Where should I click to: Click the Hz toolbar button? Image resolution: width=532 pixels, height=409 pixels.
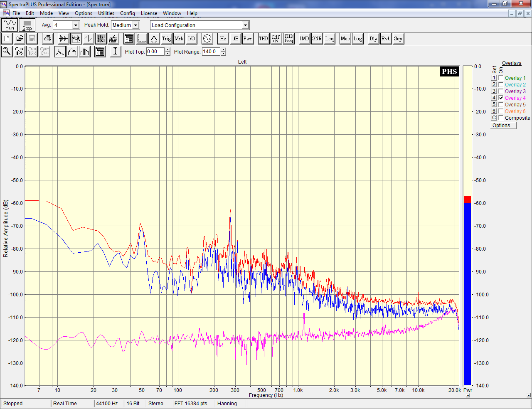223,39
